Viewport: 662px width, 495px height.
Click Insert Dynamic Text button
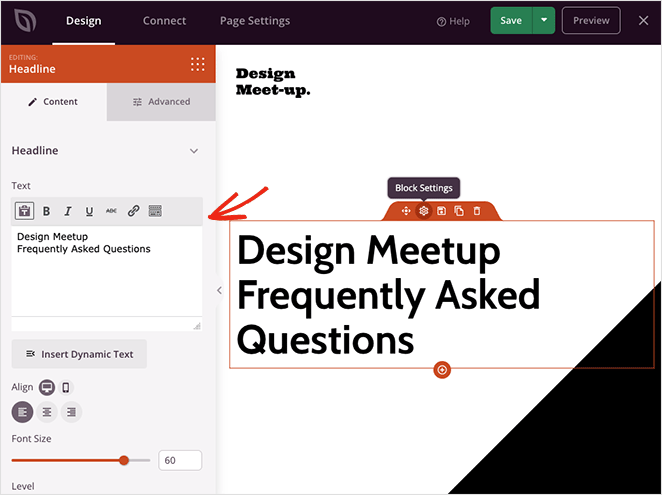(79, 354)
